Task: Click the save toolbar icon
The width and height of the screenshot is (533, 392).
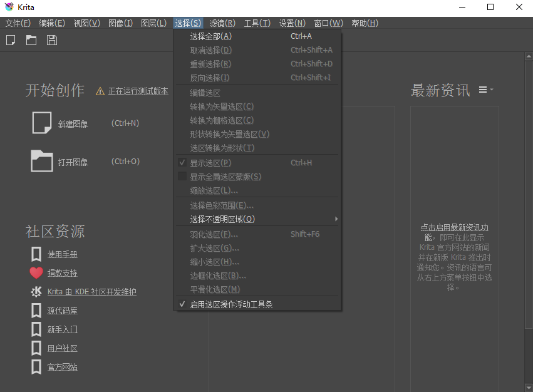Action: click(x=51, y=40)
